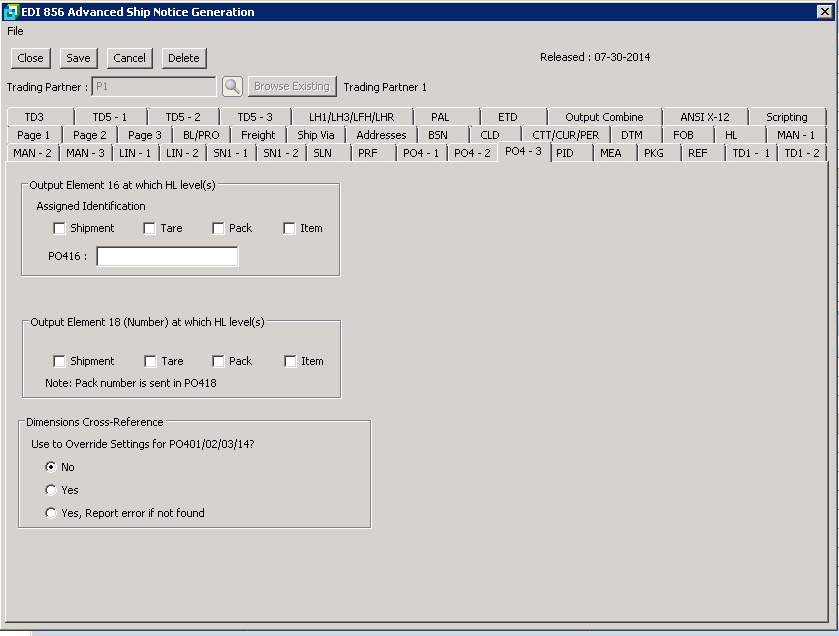
Task: Select the Addresses tab
Action: pos(381,135)
